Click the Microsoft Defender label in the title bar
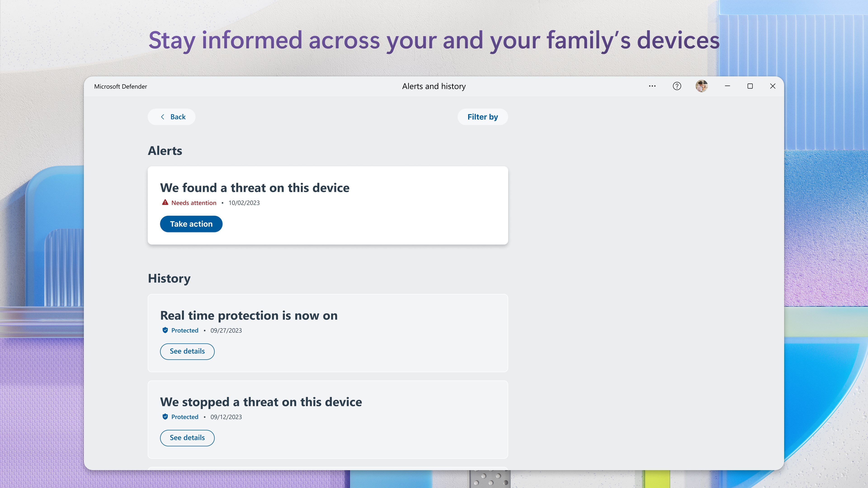This screenshot has width=868, height=488. coord(121,86)
